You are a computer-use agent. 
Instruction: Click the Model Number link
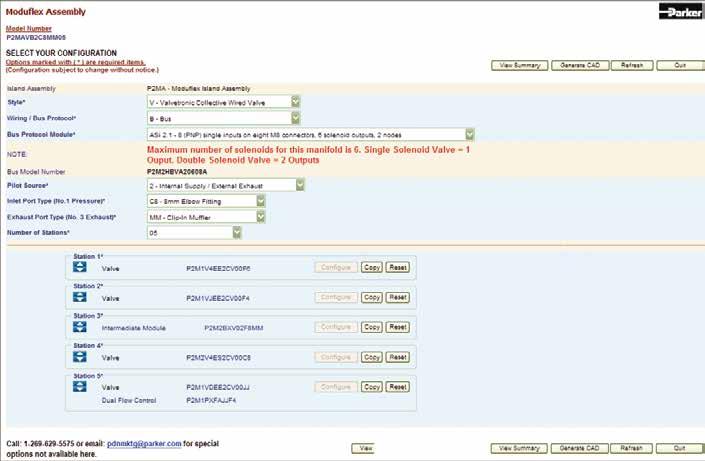tap(28, 28)
